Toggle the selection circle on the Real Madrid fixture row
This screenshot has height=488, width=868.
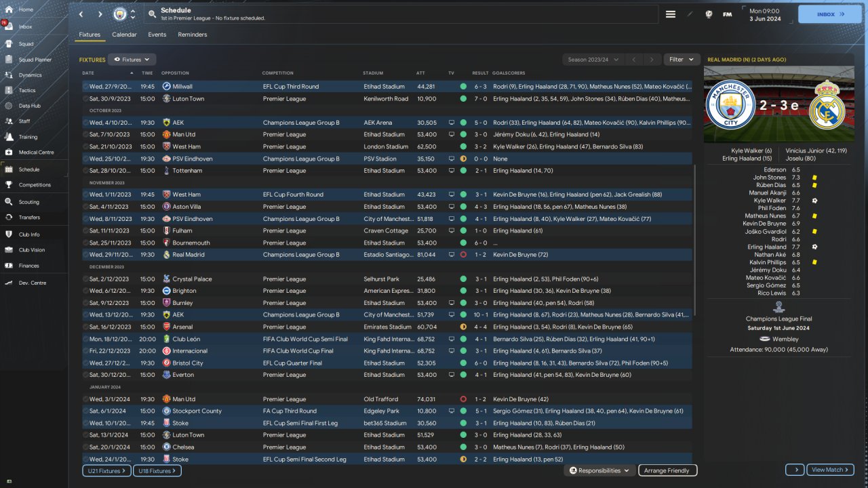point(86,255)
